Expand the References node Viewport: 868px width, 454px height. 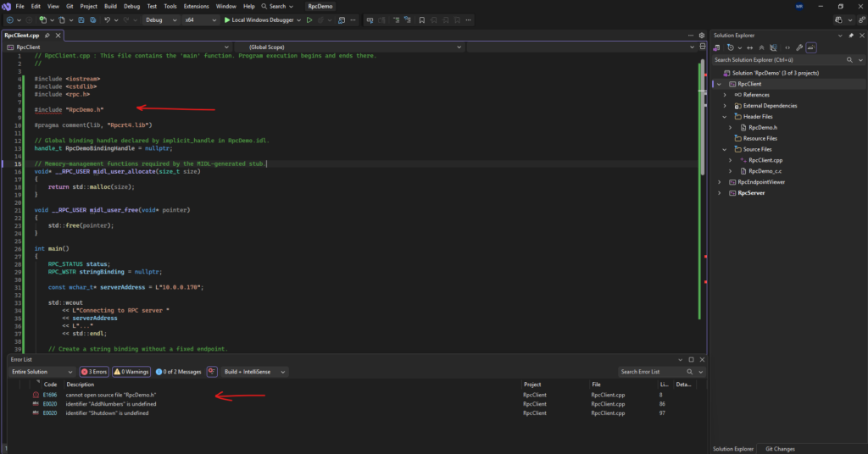(725, 95)
